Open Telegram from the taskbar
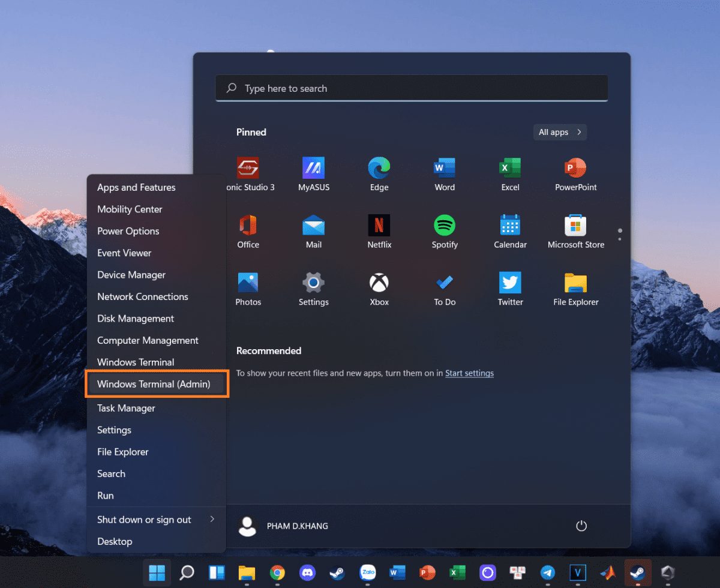720x588 pixels. point(547,573)
